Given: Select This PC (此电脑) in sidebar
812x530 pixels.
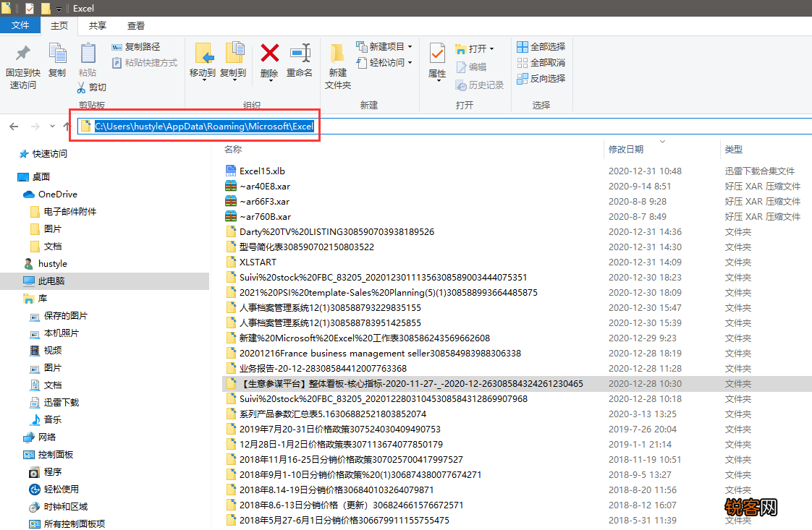Looking at the screenshot, I should [x=45, y=281].
